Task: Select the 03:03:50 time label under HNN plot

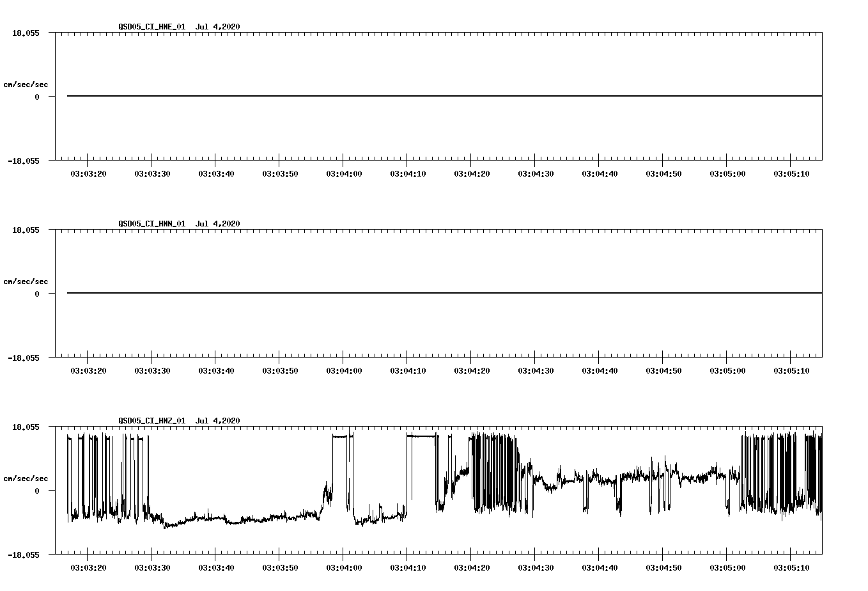Action: click(x=280, y=370)
